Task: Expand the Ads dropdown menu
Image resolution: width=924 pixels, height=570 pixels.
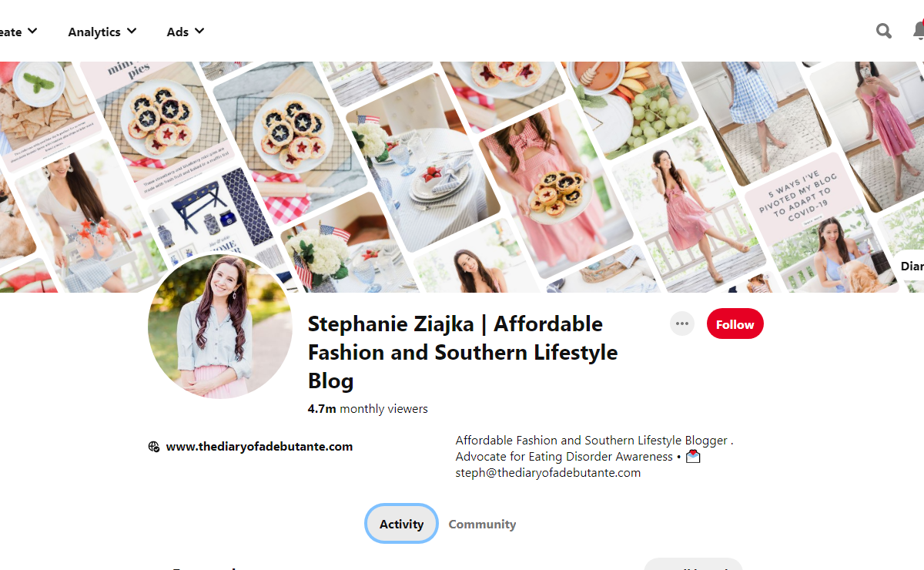Action: click(186, 32)
